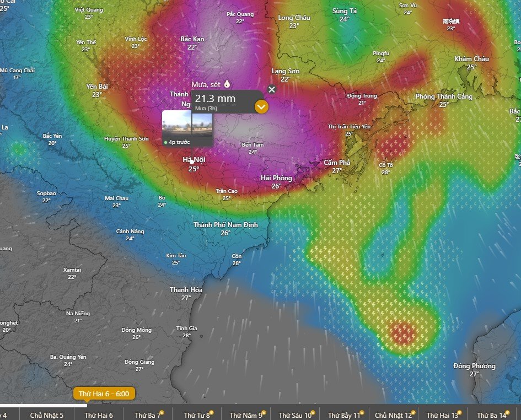The image size is (521, 420).
Task: Close the rain forecast popup
Action: [271, 89]
